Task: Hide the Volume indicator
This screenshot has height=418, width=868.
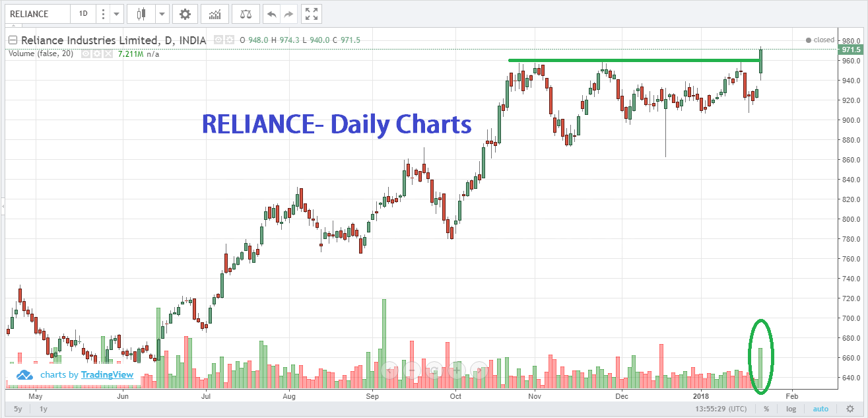Action: (x=85, y=54)
